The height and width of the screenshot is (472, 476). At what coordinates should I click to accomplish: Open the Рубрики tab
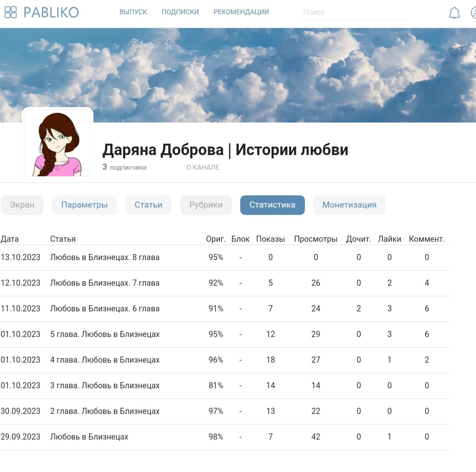tap(206, 205)
